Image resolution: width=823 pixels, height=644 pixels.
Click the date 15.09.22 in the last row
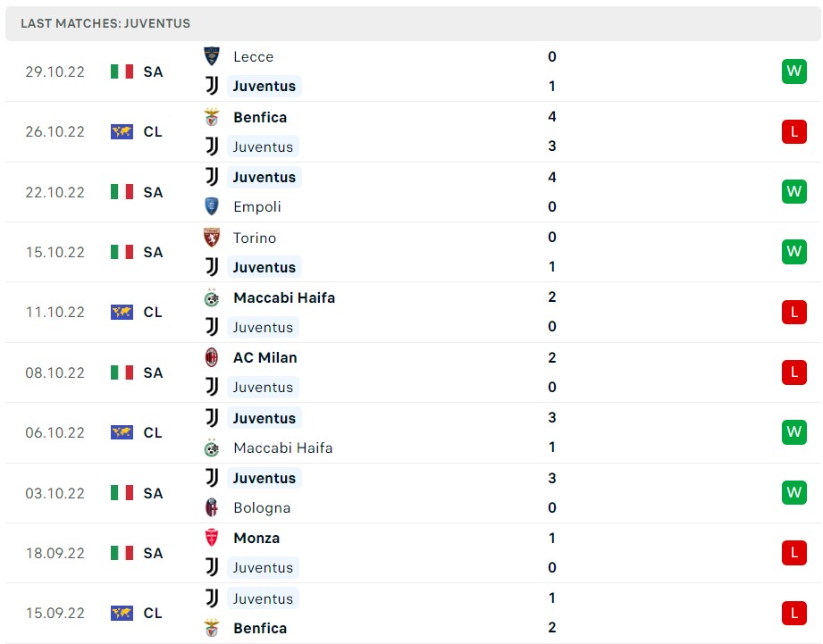point(55,613)
